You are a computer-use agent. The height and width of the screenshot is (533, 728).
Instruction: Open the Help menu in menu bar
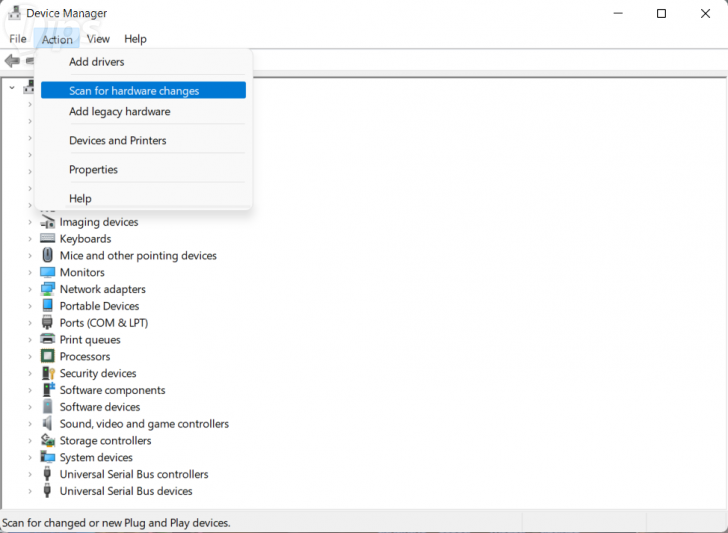tap(135, 39)
